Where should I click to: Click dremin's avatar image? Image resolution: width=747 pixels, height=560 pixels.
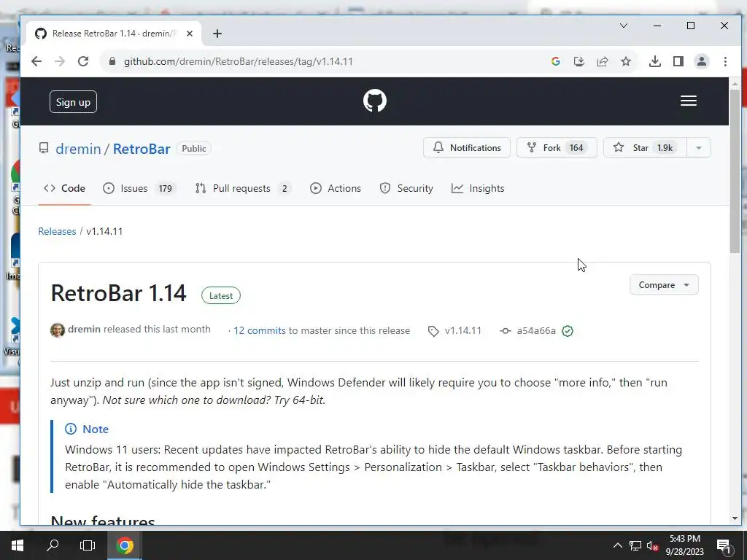coord(58,330)
